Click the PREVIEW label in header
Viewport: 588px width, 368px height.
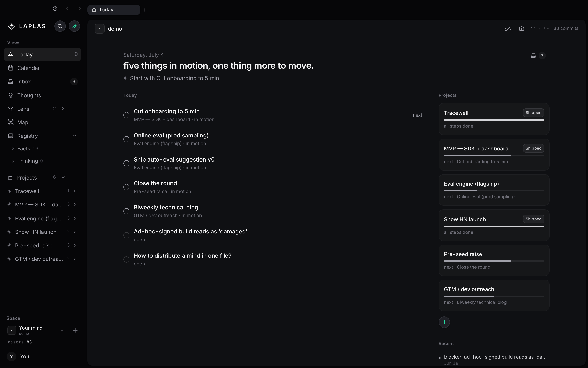[x=539, y=28]
